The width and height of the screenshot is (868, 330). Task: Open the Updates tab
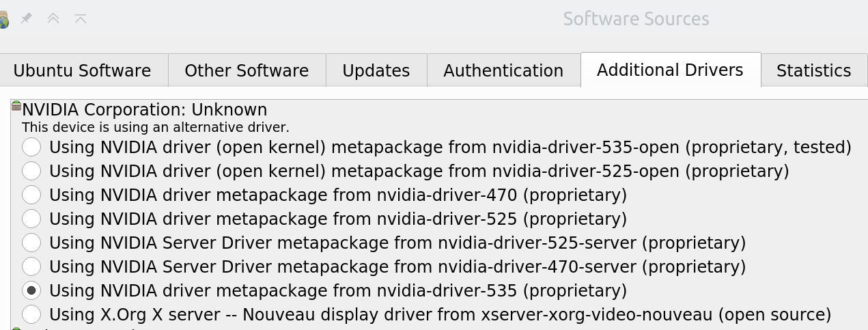[376, 70]
